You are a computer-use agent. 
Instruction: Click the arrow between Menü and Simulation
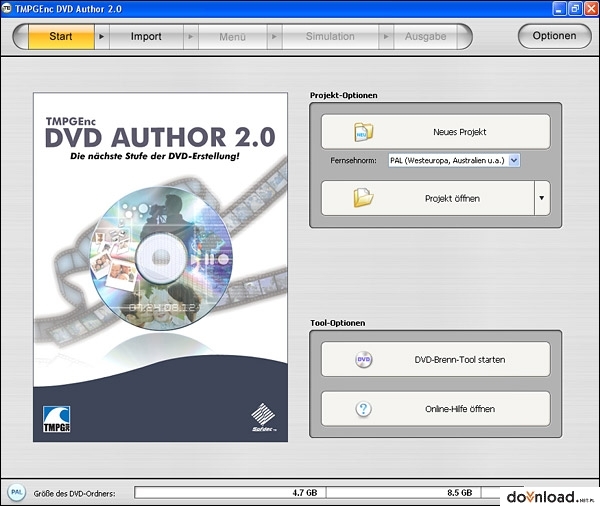[x=274, y=37]
